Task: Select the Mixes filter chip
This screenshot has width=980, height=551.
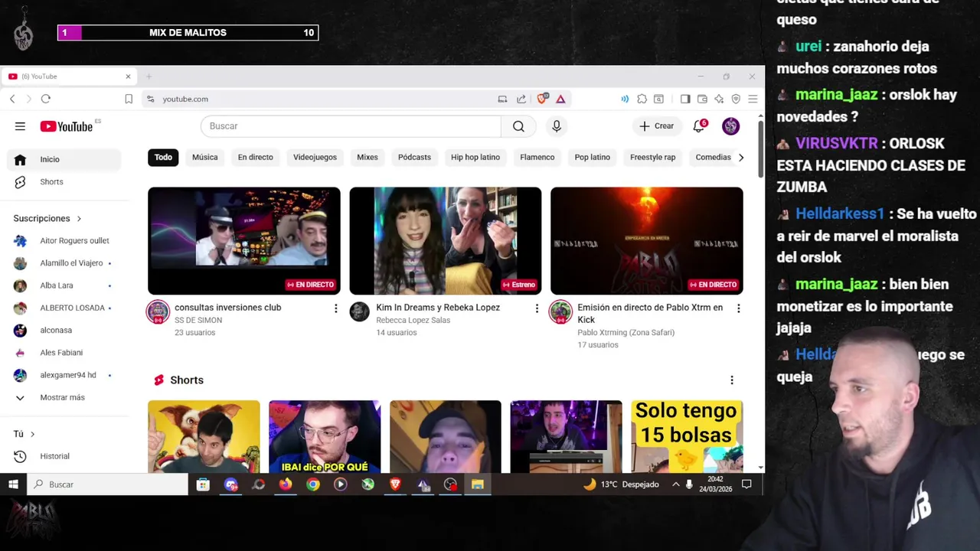Action: pyautogui.click(x=367, y=157)
